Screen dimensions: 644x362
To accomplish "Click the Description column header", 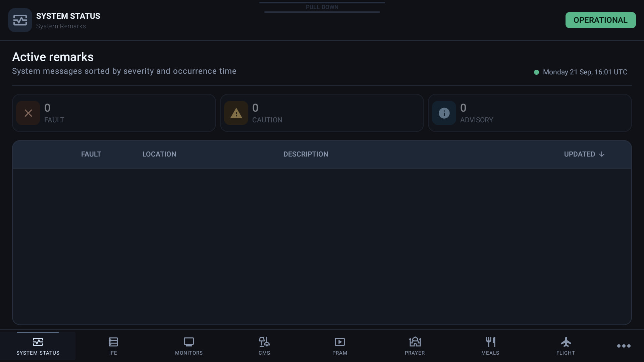I will [x=306, y=154].
